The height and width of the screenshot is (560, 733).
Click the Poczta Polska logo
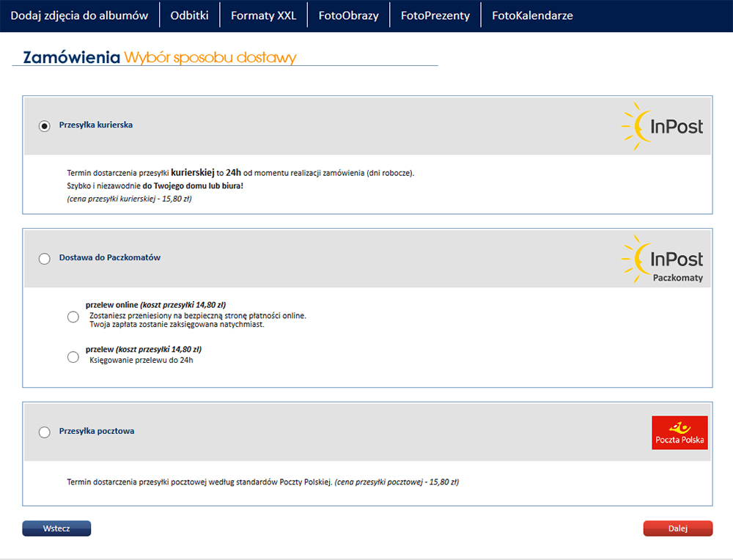click(679, 432)
